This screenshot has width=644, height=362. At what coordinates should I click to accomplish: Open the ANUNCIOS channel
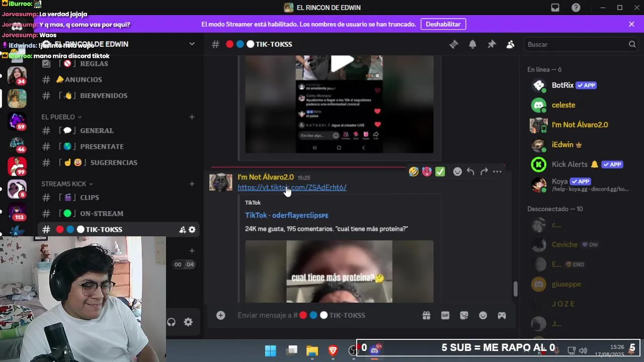(119, 79)
